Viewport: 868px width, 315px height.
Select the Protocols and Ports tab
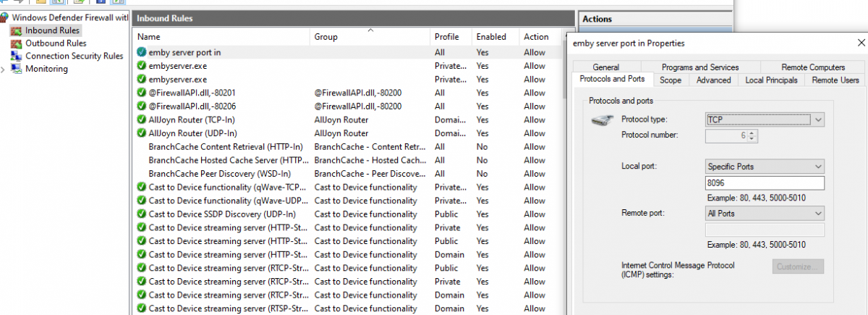coord(613,80)
